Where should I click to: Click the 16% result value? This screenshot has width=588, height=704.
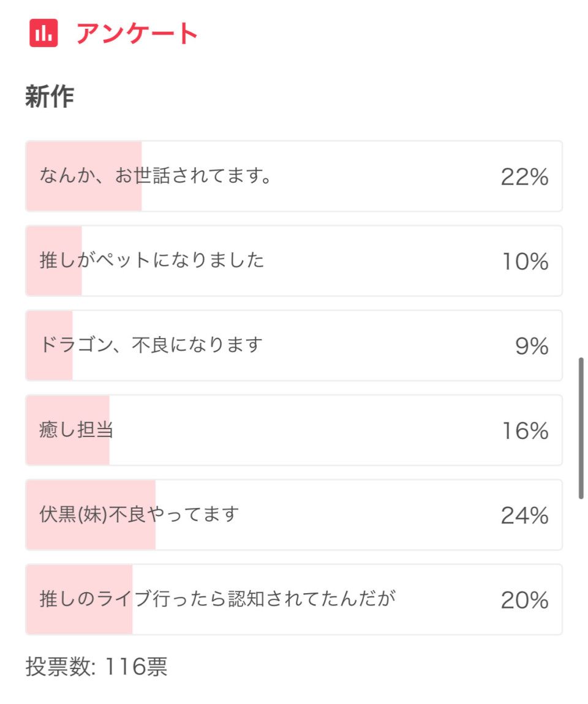[x=525, y=431]
